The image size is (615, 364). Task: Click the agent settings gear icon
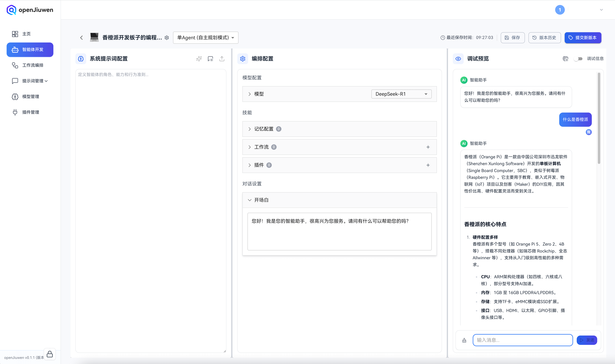(x=167, y=38)
